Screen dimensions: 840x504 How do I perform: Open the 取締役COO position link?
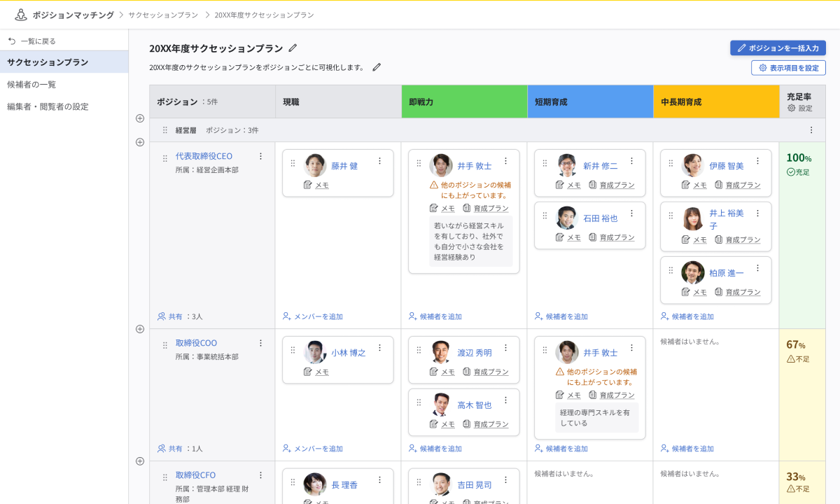click(196, 343)
